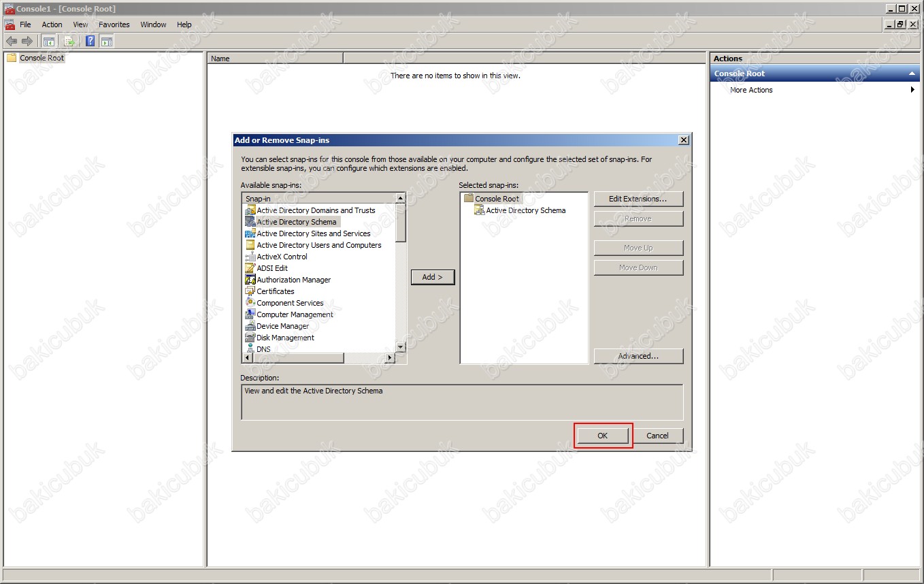924x584 pixels.
Task: Toggle the Show/Hide Console Tree toolbar icon
Action: 49,41
